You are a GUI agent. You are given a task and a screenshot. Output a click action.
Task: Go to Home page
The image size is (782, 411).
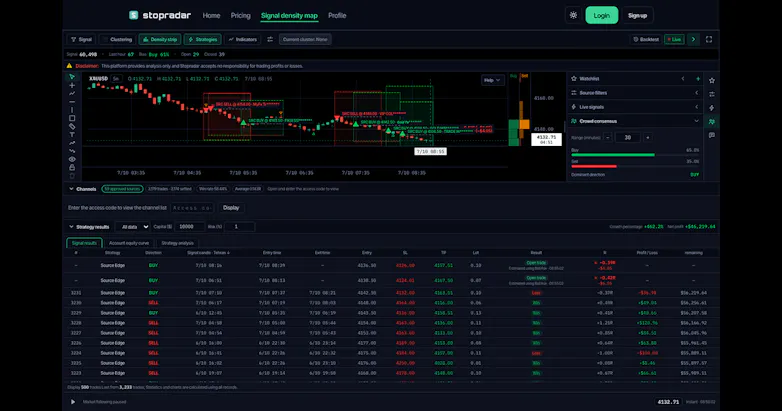[211, 15]
